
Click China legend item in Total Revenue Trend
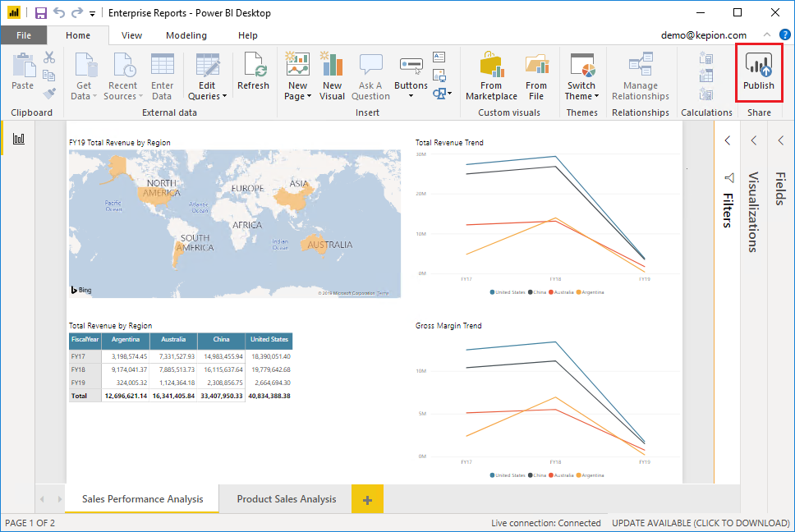[x=537, y=292]
